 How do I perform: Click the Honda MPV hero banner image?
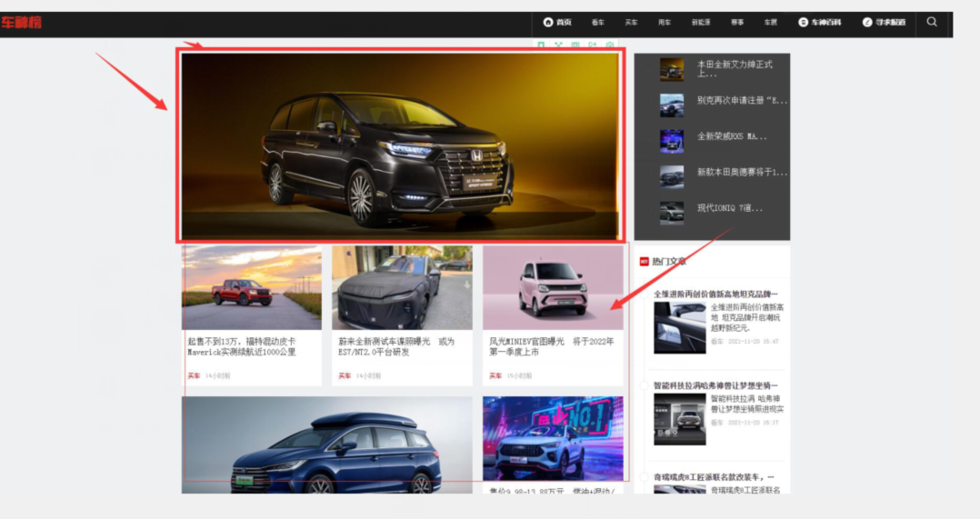tap(399, 146)
